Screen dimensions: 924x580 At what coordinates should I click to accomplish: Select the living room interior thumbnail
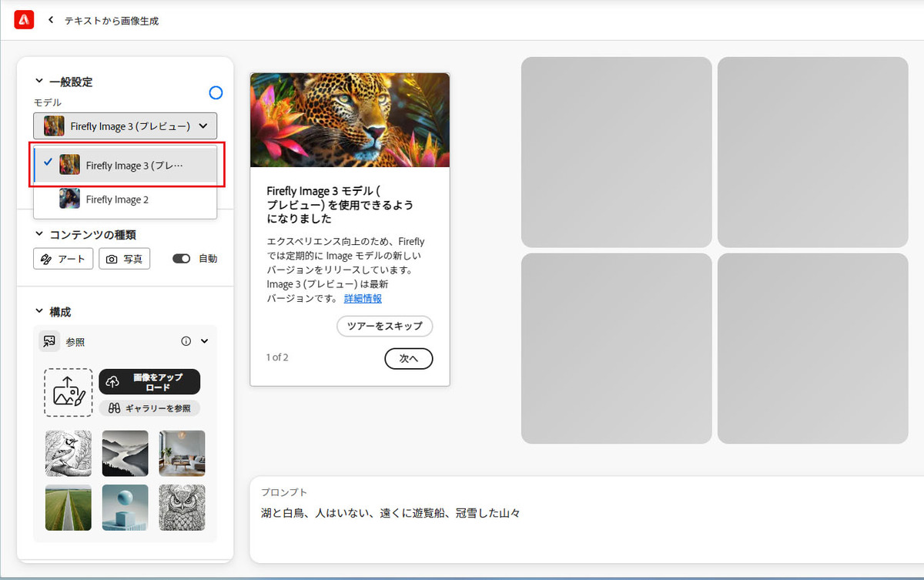tap(182, 453)
